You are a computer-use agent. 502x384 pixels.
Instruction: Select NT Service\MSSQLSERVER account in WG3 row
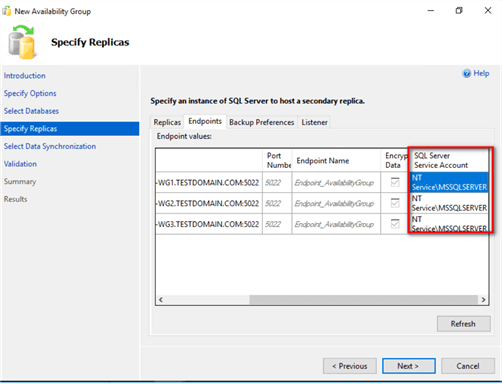tap(449, 223)
